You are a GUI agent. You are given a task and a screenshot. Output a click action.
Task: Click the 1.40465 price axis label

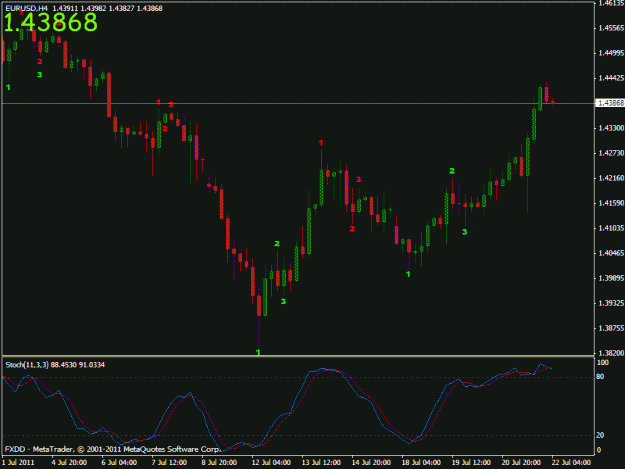pyautogui.click(x=611, y=253)
